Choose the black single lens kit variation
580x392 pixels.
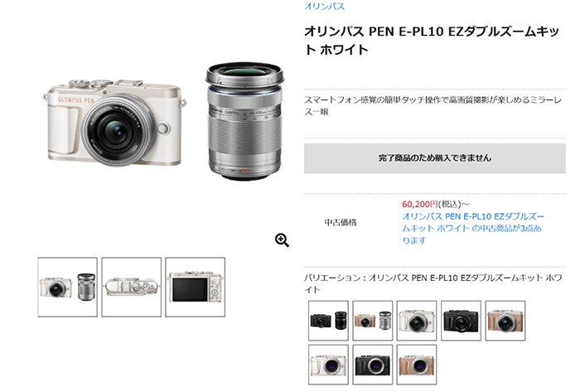pyautogui.click(x=461, y=321)
